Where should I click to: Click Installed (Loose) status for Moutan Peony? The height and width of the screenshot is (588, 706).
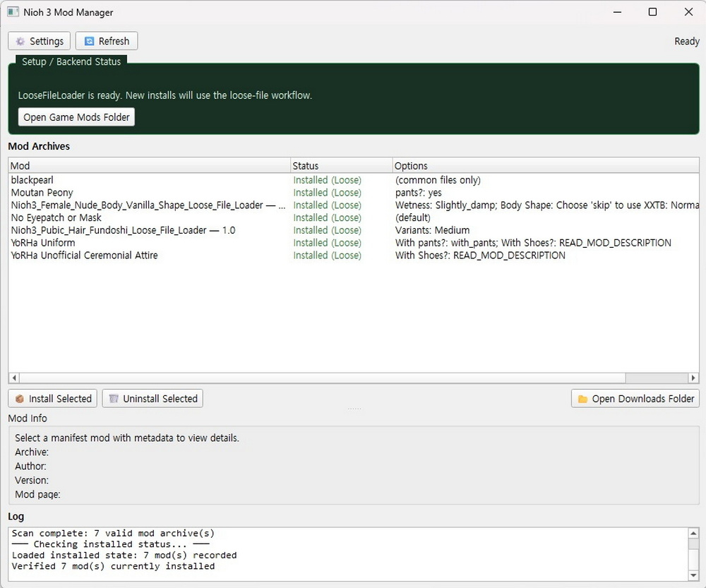pos(328,193)
